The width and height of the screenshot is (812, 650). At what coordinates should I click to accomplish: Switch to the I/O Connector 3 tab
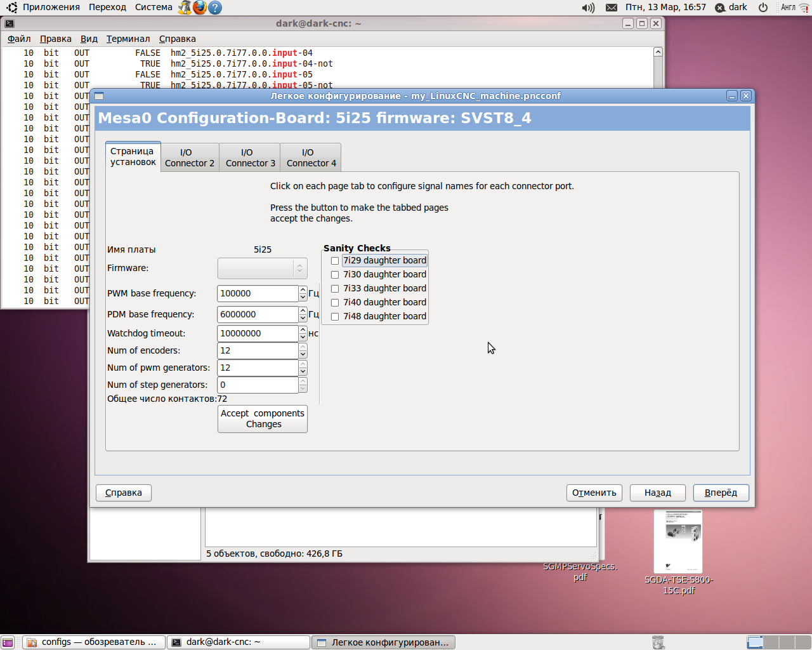pos(251,157)
